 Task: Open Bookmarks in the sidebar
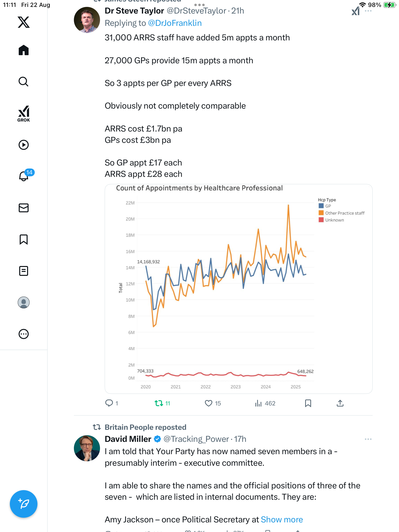tap(24, 239)
